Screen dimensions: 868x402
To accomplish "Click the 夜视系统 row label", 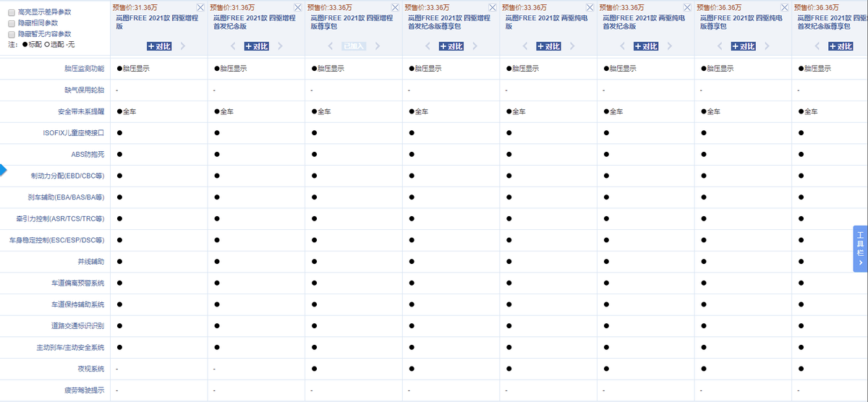I will (x=91, y=369).
